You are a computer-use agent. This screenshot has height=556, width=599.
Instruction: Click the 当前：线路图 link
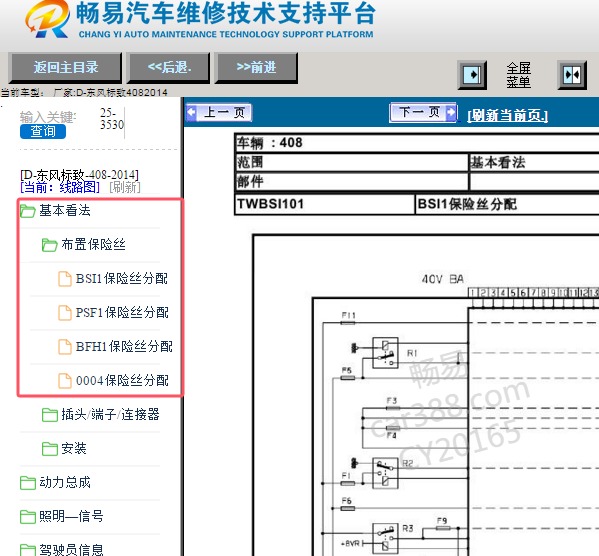[60, 187]
